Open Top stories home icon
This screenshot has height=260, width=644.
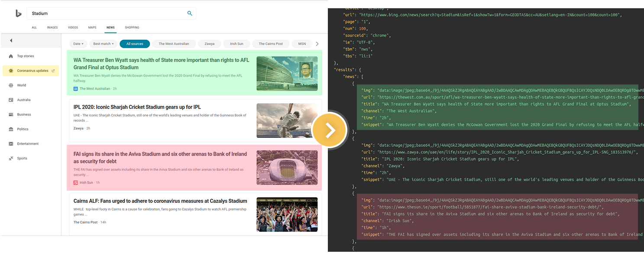coord(11,56)
